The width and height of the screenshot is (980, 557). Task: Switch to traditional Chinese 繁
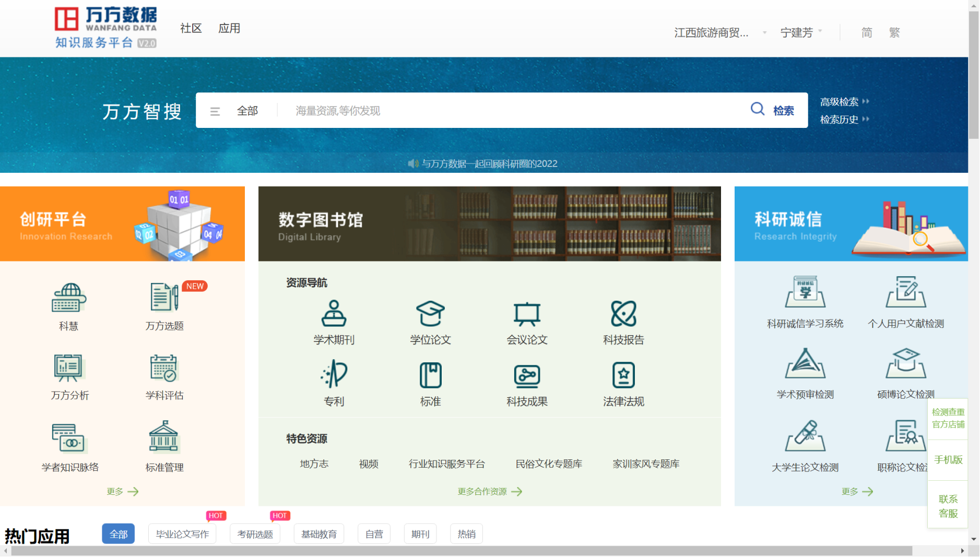[x=894, y=32]
